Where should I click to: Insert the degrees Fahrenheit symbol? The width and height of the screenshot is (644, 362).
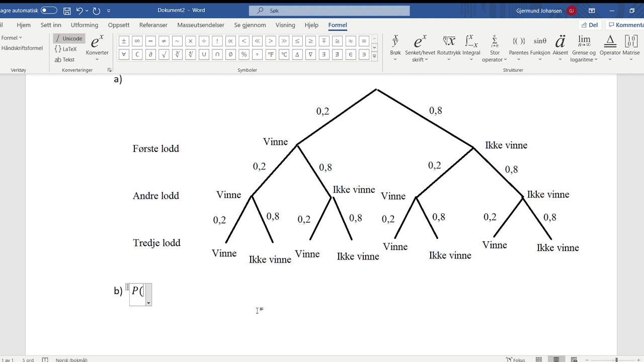tap(271, 54)
